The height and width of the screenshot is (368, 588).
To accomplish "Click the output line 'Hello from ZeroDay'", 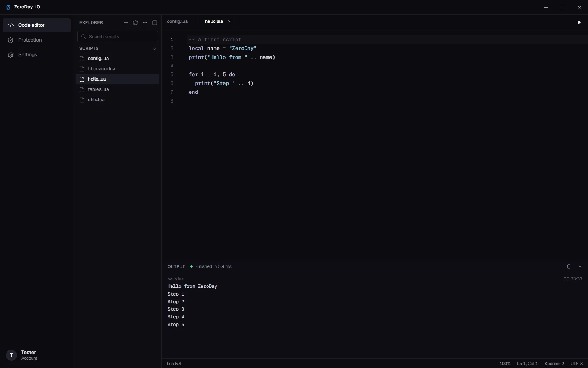I will pyautogui.click(x=192, y=286).
